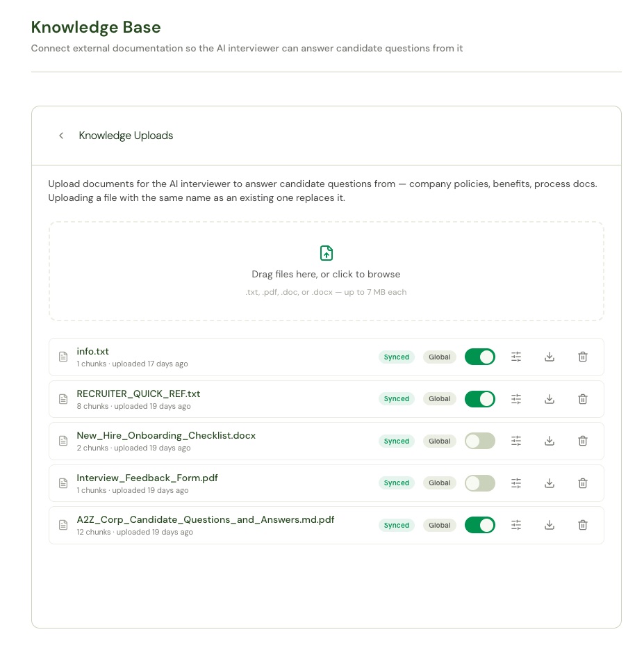The width and height of the screenshot is (644, 657).
Task: Click the document icon beside Interview_Feedback_Form.pdf
Action: pos(63,483)
